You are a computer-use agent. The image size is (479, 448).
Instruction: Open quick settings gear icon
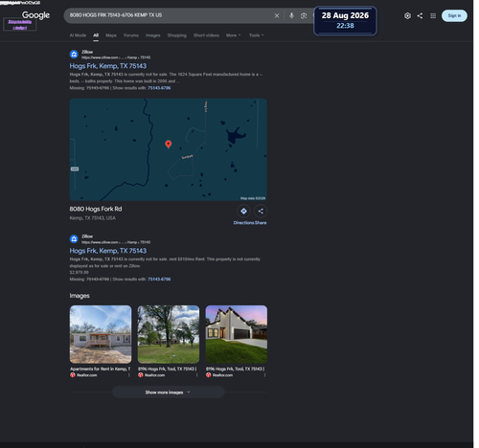tap(407, 15)
